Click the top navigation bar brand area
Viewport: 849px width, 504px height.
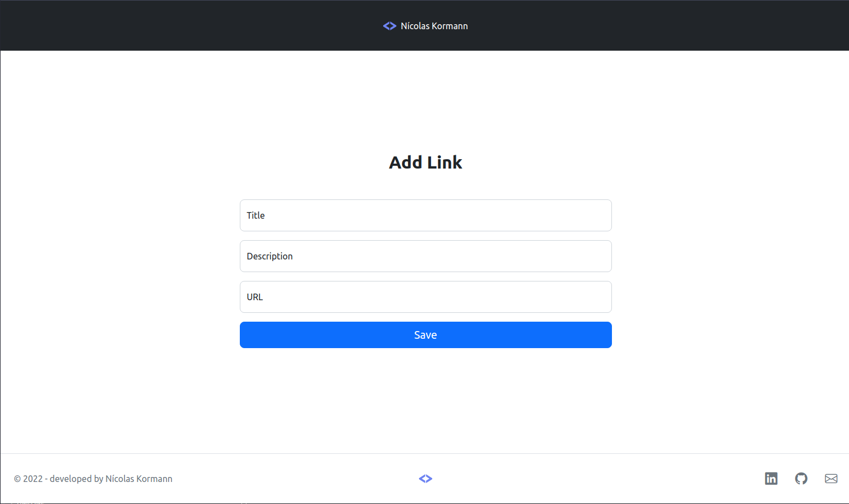click(425, 25)
